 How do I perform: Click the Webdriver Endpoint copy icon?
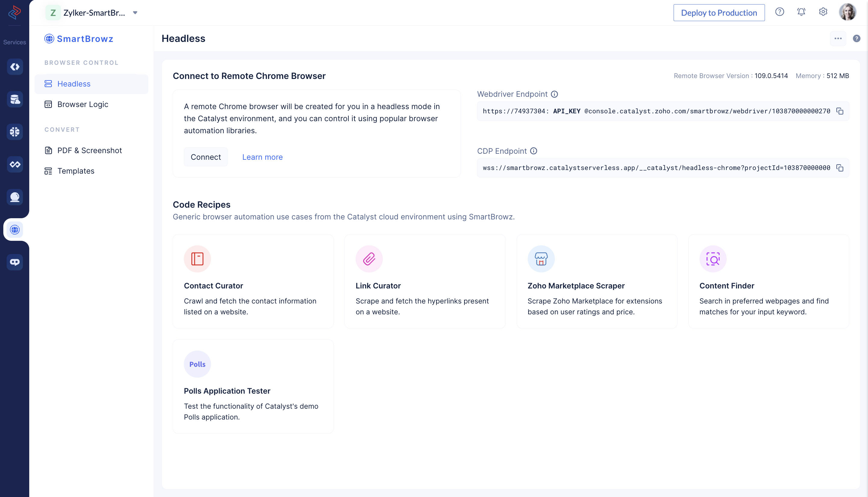coord(840,111)
